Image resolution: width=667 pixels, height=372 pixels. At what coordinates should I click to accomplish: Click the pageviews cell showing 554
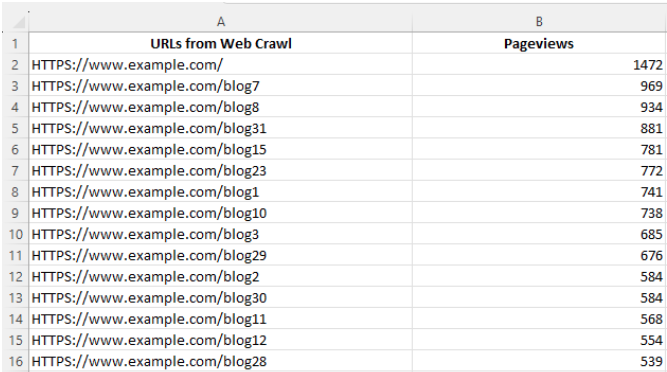coord(539,340)
